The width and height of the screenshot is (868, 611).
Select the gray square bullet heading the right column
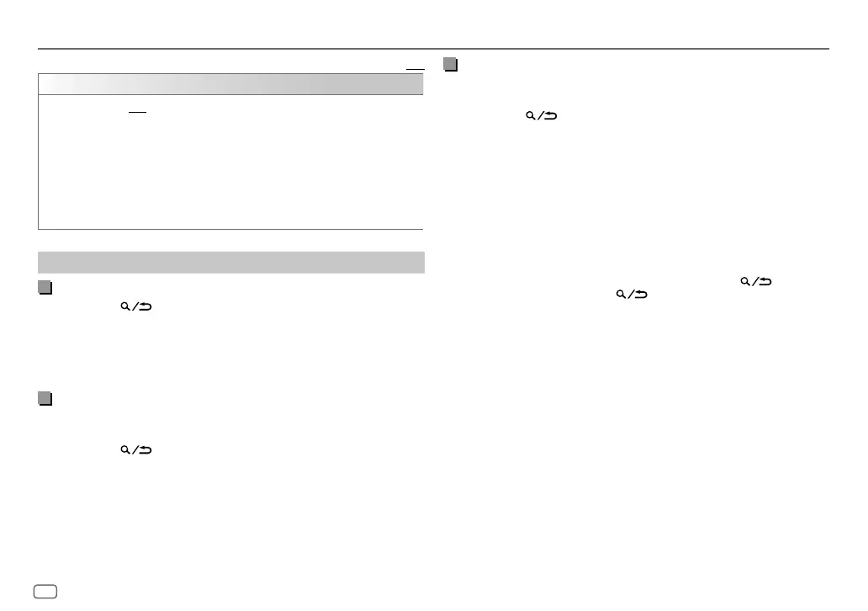(x=450, y=64)
